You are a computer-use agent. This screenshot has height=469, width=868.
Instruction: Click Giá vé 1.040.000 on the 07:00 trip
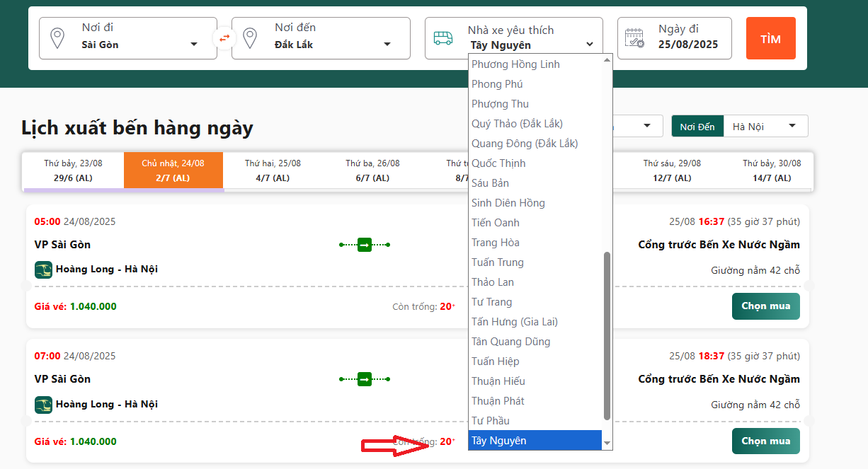pyautogui.click(x=76, y=441)
